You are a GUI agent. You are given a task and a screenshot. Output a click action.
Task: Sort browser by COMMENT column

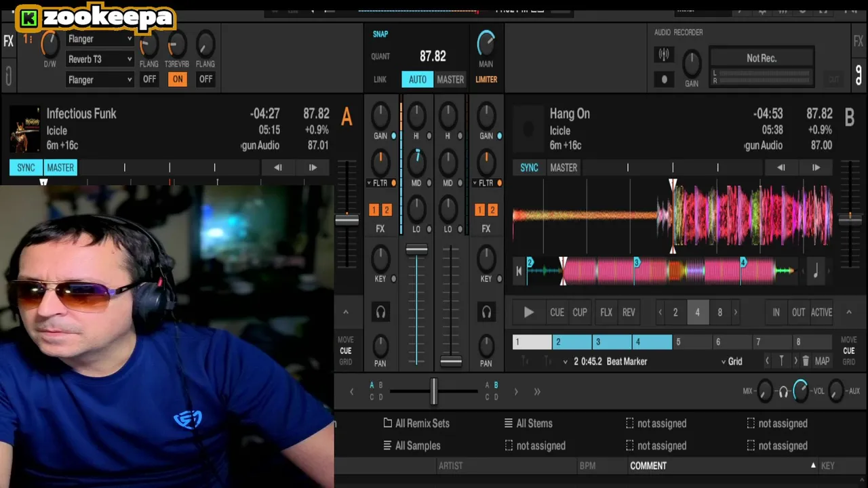click(648, 466)
